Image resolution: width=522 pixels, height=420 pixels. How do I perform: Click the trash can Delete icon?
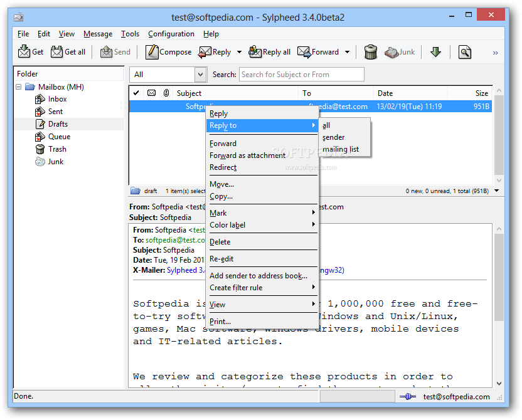click(371, 52)
